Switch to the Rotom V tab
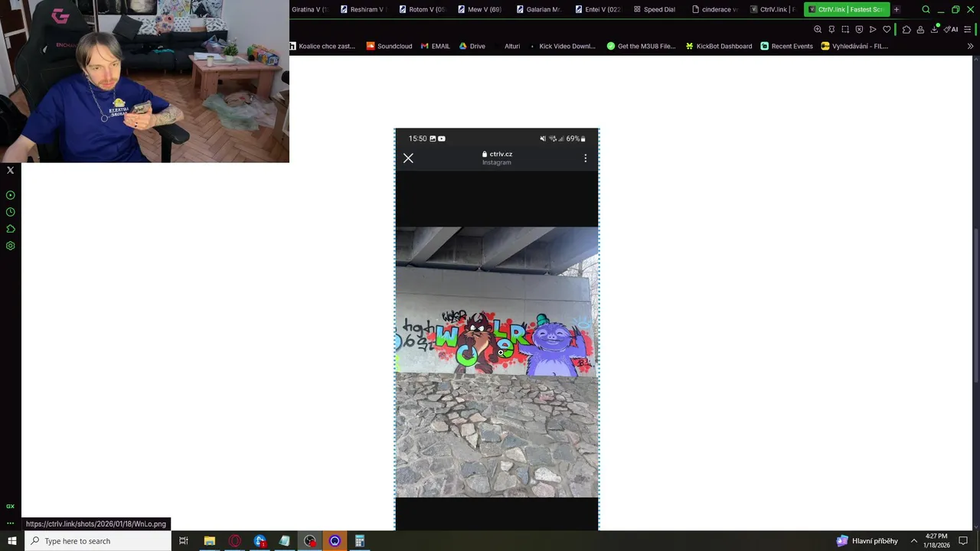Viewport: 980px width, 551px height. tap(421, 9)
